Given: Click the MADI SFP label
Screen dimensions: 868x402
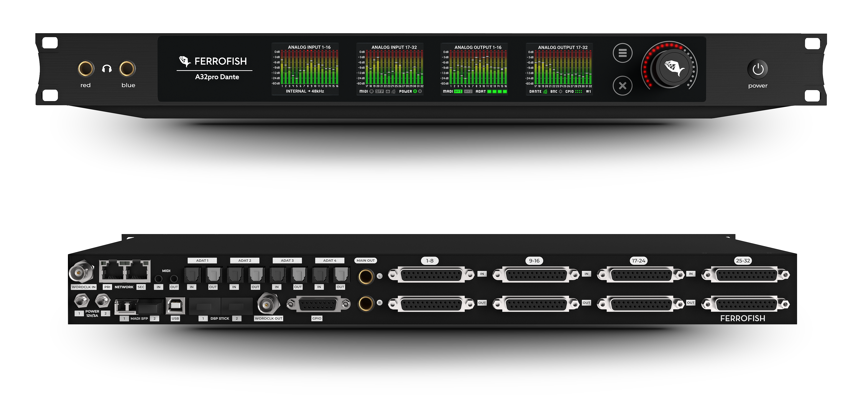Looking at the screenshot, I should pyautogui.click(x=139, y=318).
